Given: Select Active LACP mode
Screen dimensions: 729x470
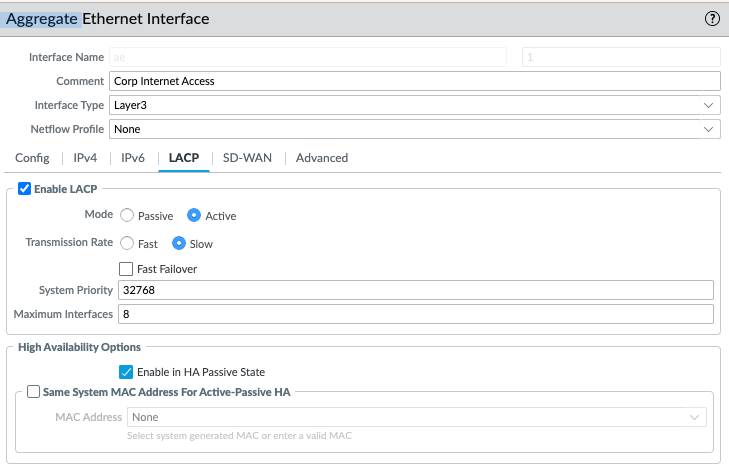Looking at the screenshot, I should (195, 216).
